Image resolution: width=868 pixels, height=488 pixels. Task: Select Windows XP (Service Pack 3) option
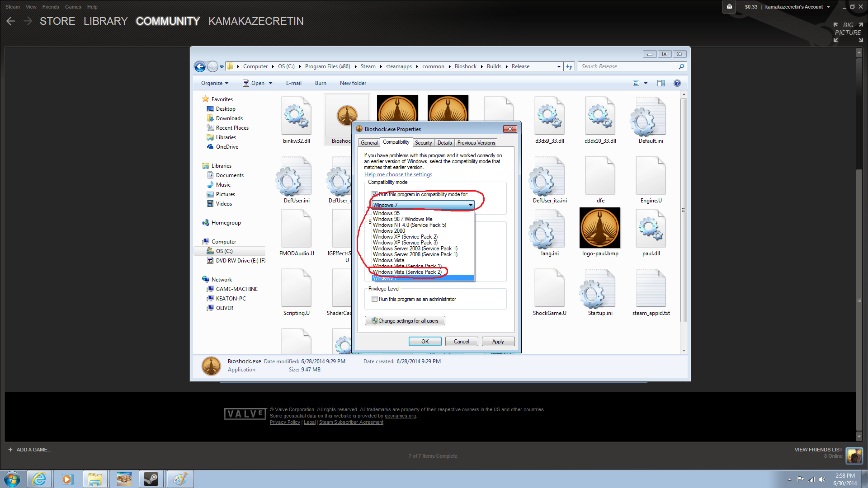(405, 243)
